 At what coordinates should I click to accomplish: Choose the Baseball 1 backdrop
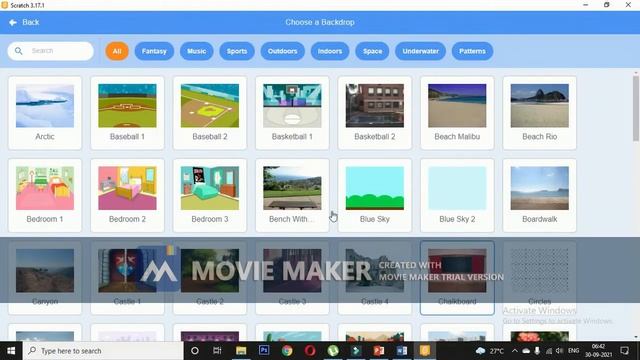(127, 113)
